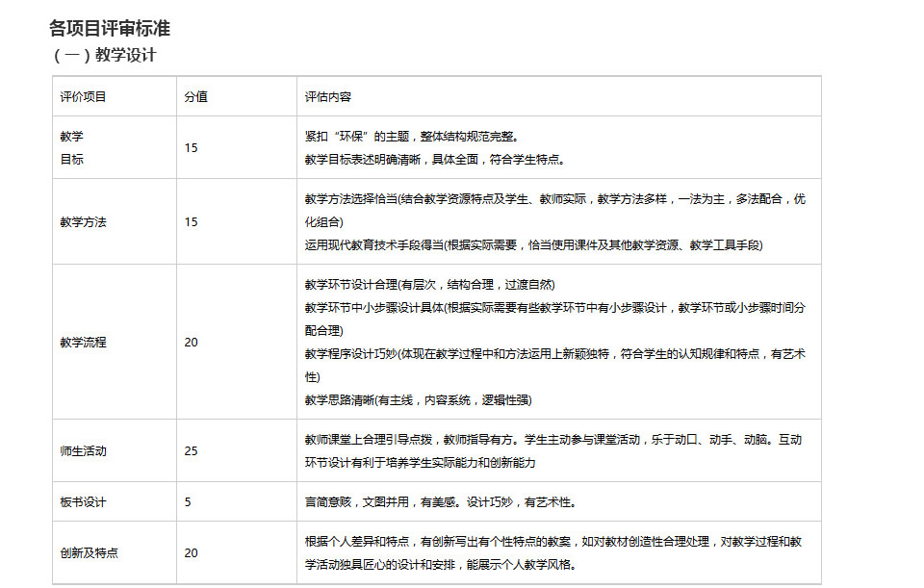Click the heading 各项目评审标准
The height and width of the screenshot is (588, 924).
click(110, 29)
